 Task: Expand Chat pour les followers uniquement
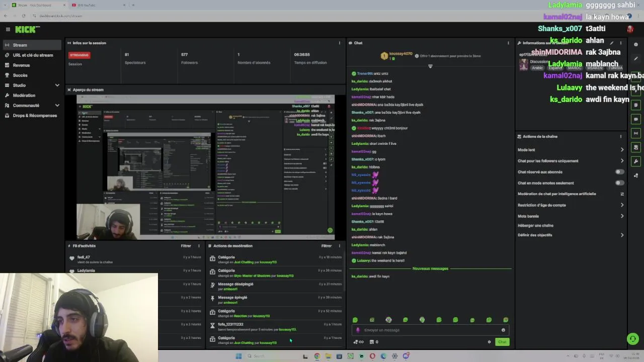click(x=571, y=161)
